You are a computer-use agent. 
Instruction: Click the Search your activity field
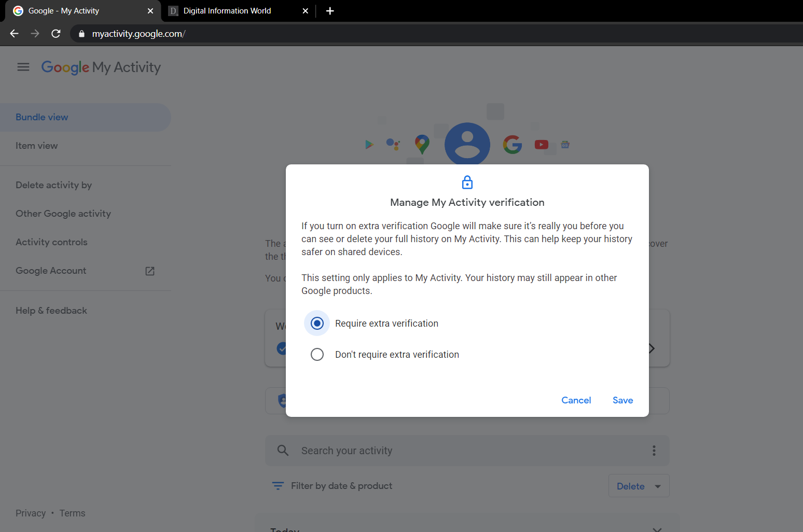[x=467, y=451]
